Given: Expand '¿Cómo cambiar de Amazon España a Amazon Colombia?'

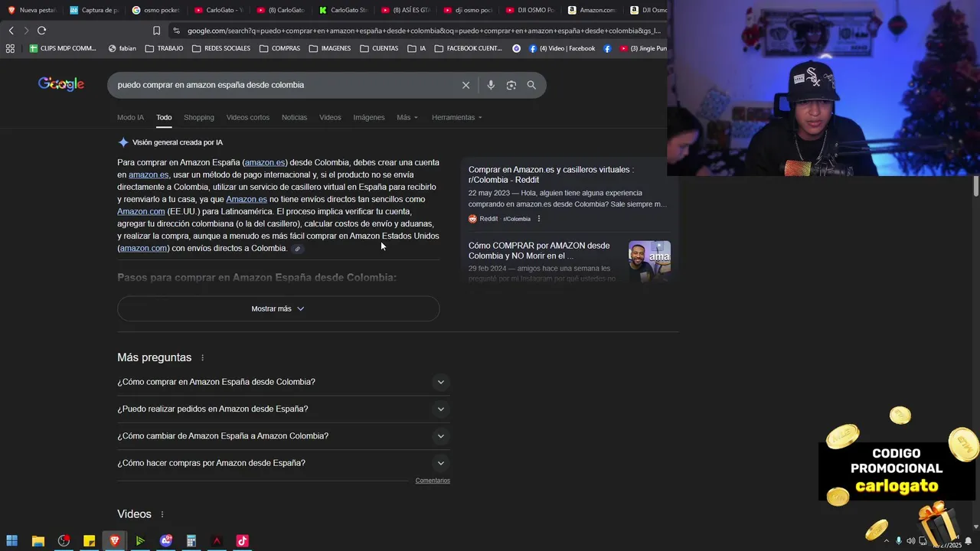Looking at the screenshot, I should click(283, 436).
